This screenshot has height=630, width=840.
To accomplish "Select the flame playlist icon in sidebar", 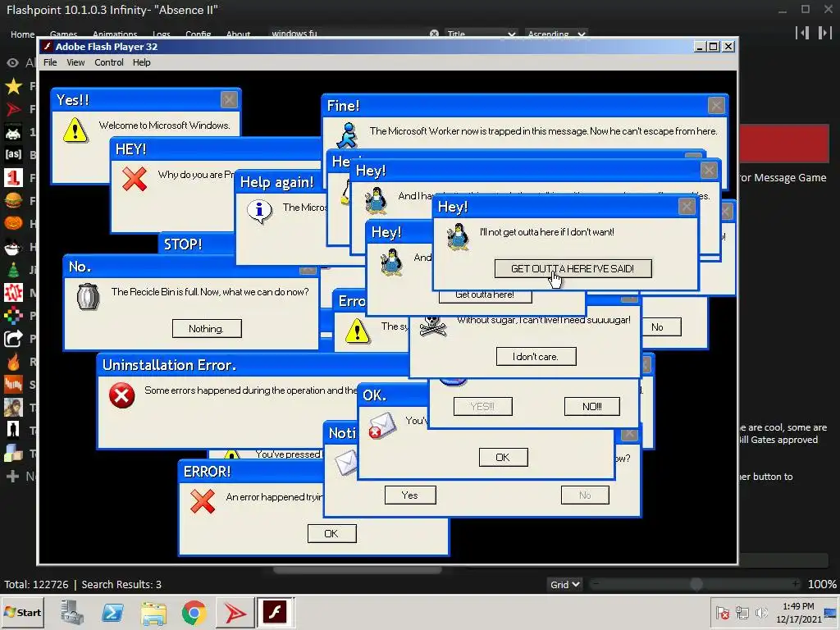I will pyautogui.click(x=13, y=362).
